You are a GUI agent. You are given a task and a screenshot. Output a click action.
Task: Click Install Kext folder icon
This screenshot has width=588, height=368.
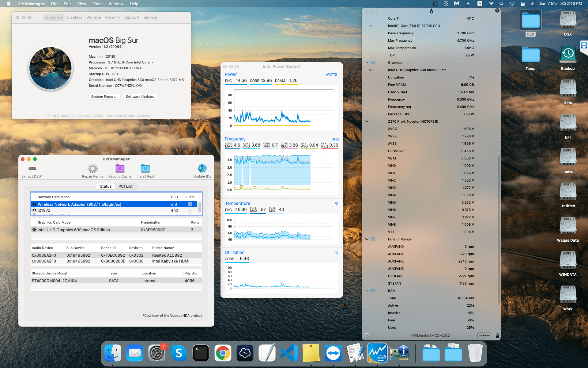click(x=145, y=169)
